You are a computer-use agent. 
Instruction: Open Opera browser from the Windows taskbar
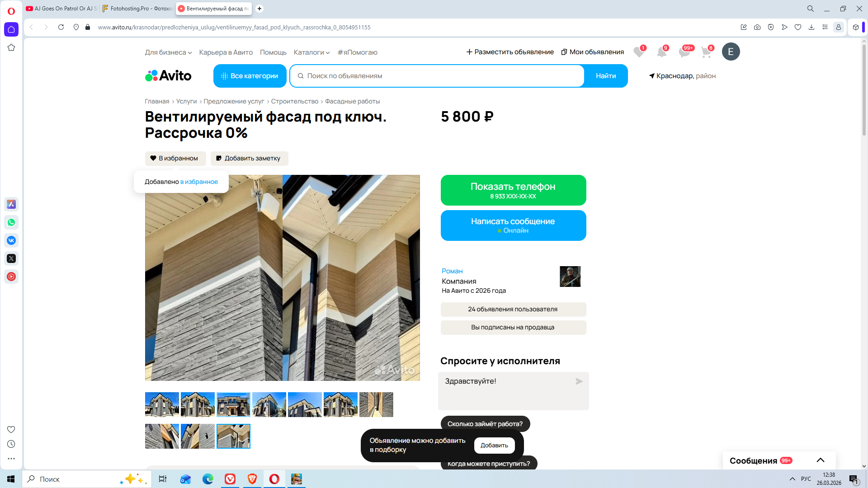pyautogui.click(x=274, y=479)
